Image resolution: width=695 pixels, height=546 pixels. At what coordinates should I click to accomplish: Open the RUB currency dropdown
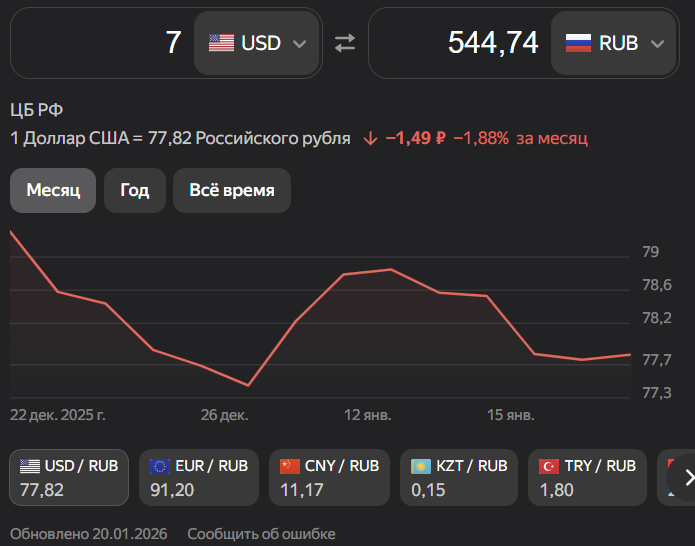click(614, 43)
